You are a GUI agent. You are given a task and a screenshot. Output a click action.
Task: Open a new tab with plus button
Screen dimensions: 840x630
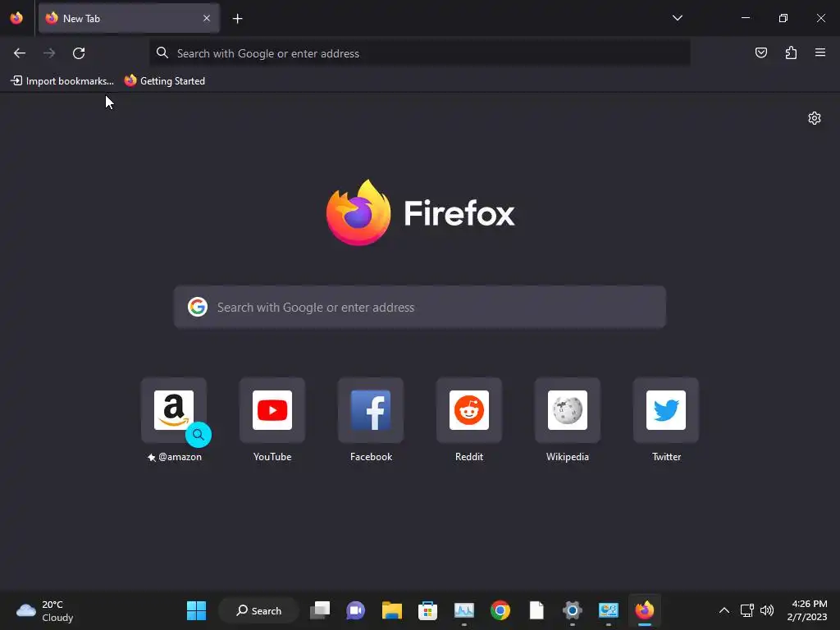pyautogui.click(x=237, y=19)
